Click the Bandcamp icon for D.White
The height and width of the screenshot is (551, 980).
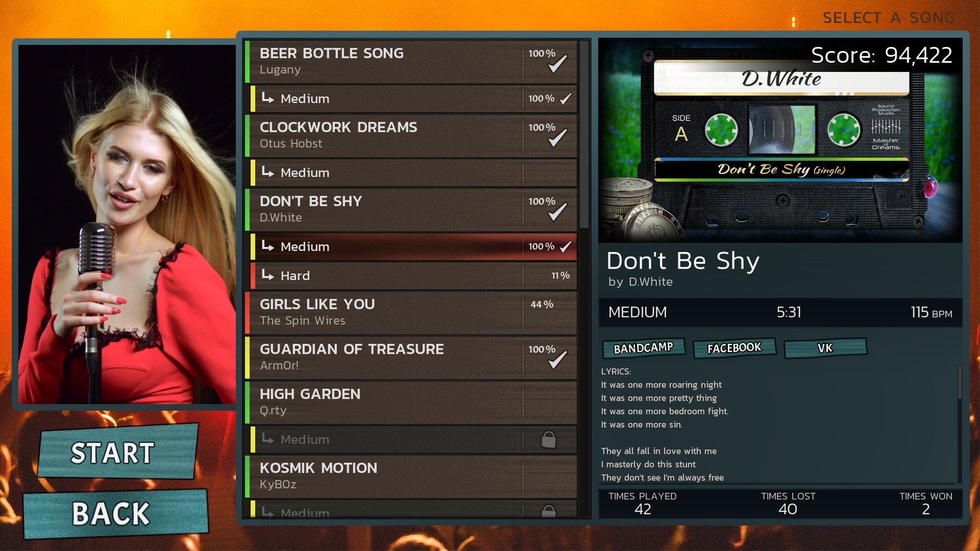click(644, 348)
